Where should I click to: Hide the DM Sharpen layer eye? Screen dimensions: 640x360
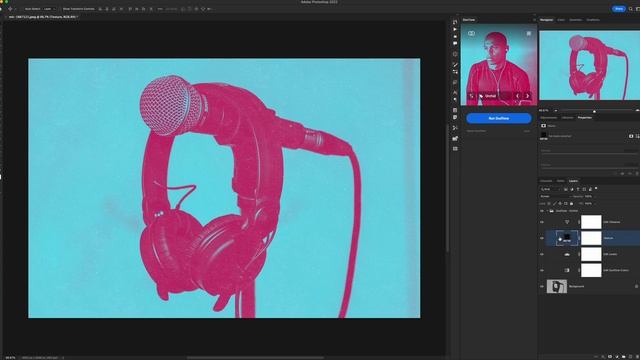coord(542,222)
